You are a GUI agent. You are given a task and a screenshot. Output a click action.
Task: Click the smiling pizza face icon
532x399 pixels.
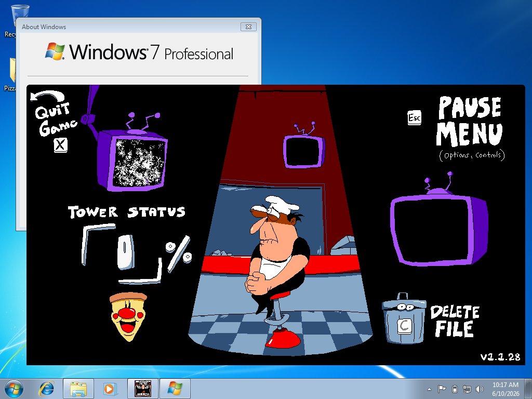point(128,317)
